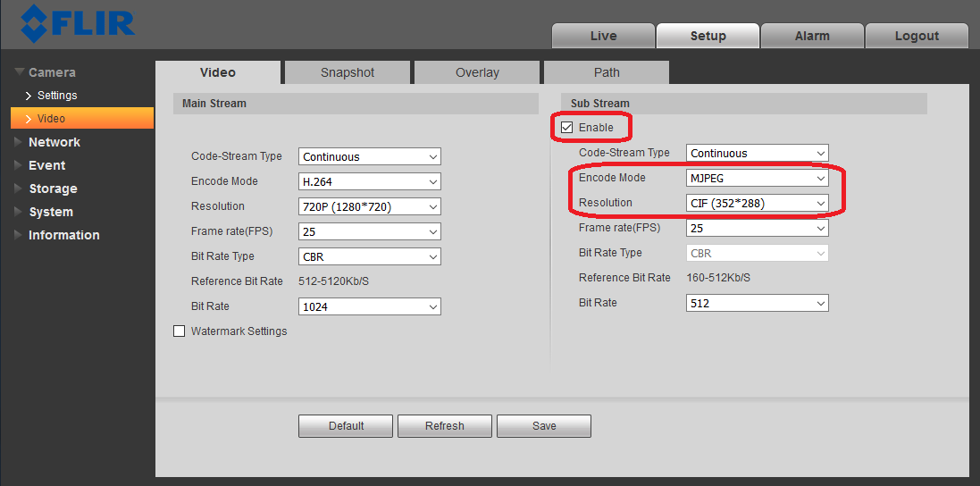Expand the Network section in sidebar
This screenshot has height=486, width=980.
tap(54, 142)
